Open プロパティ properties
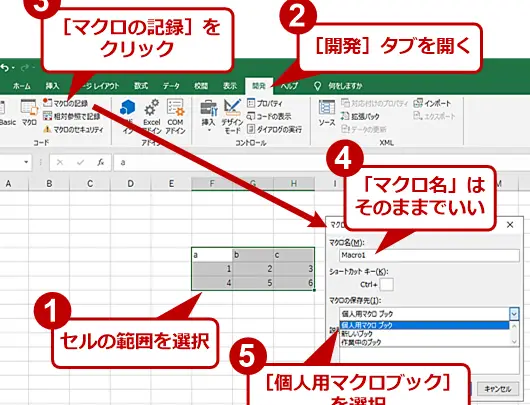This screenshot has height=405, width=530. tap(265, 103)
